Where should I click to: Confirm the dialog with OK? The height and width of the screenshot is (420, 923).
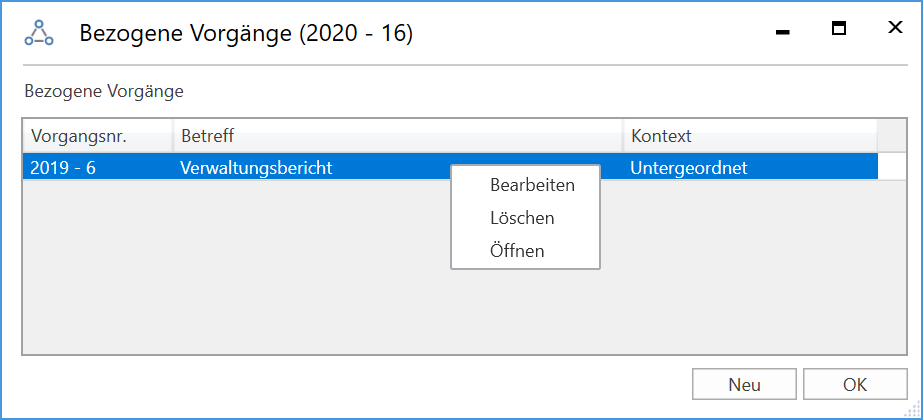pos(854,385)
